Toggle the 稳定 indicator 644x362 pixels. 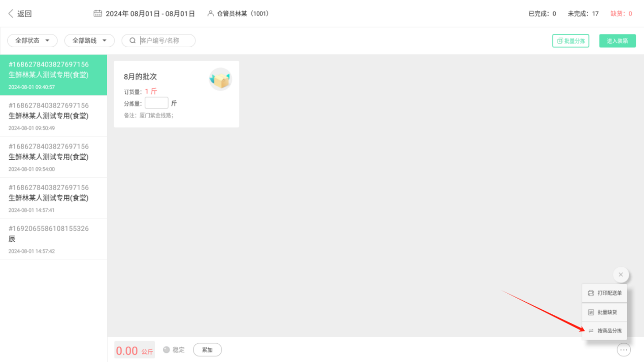point(174,350)
